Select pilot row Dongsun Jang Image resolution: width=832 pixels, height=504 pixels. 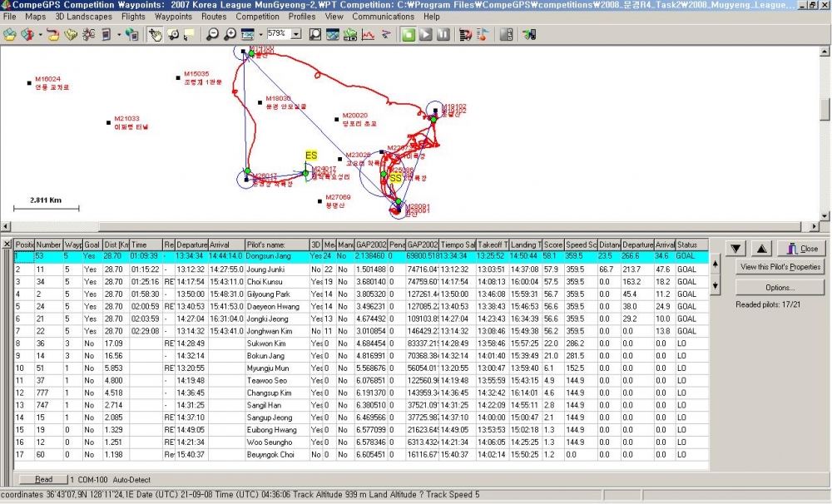pyautogui.click(x=361, y=256)
